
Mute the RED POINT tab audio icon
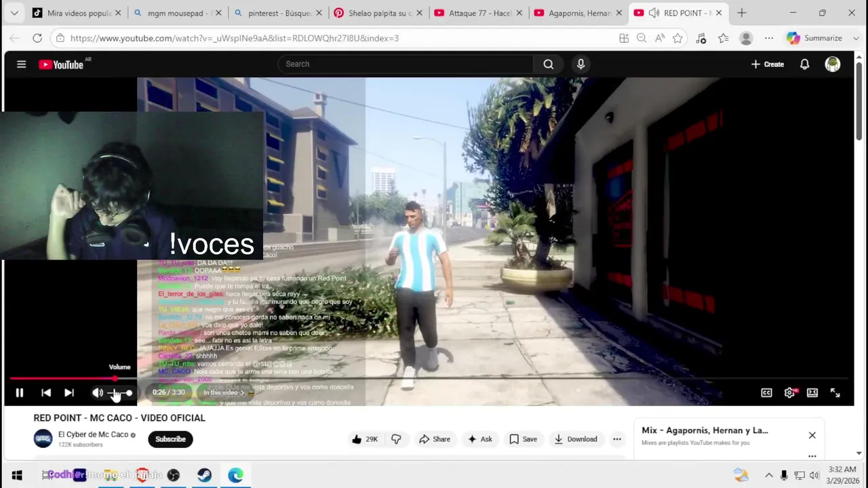(x=654, y=13)
